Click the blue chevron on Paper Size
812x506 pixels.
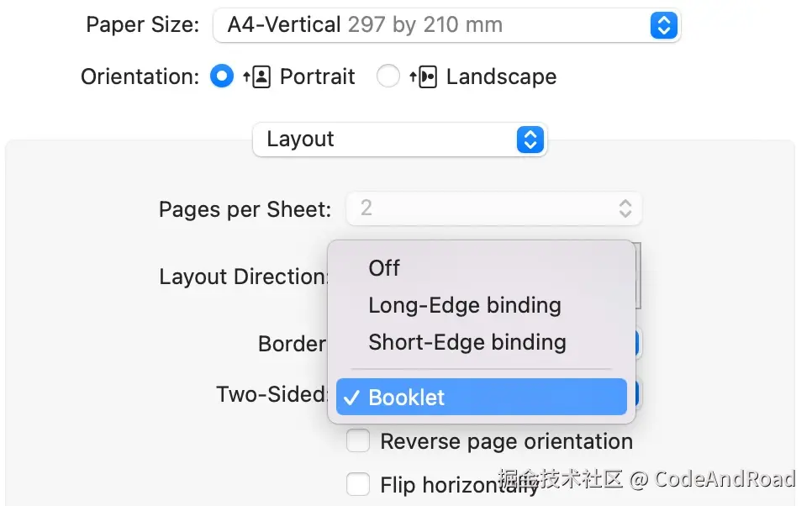point(663,25)
